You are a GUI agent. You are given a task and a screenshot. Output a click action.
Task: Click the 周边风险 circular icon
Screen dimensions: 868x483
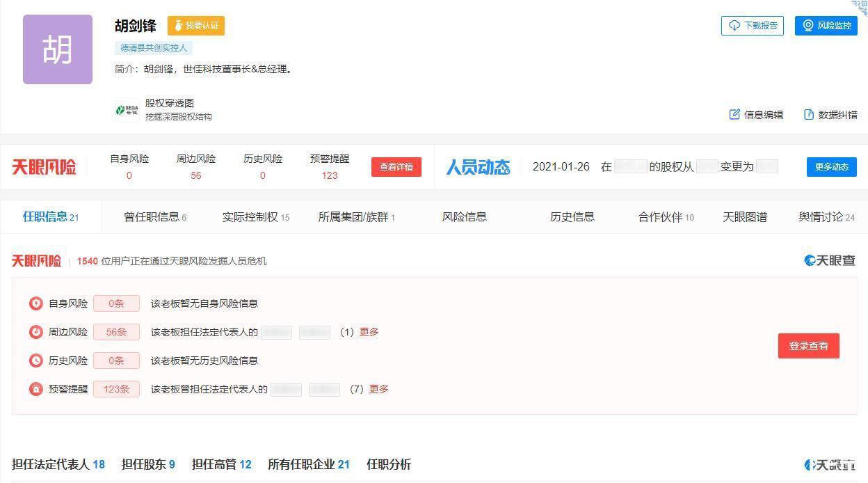point(36,332)
